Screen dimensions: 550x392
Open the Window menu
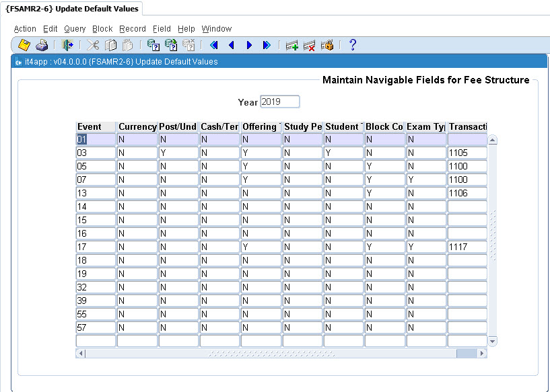(x=216, y=29)
